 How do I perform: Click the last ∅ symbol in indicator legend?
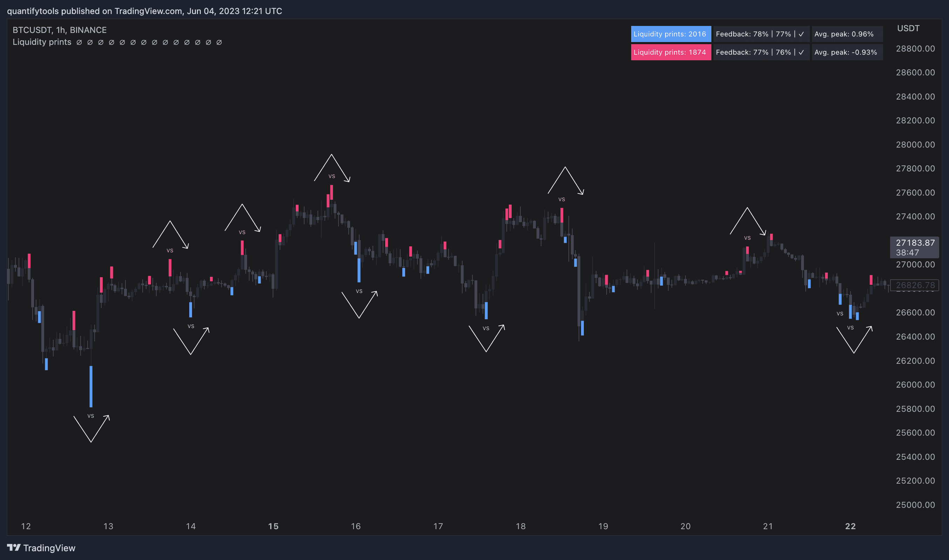coord(219,42)
